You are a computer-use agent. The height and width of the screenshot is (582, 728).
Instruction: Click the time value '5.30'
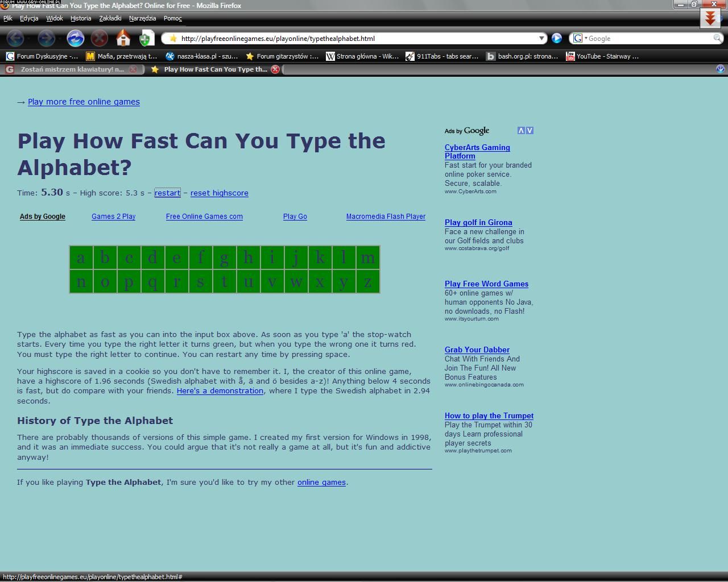(52, 192)
